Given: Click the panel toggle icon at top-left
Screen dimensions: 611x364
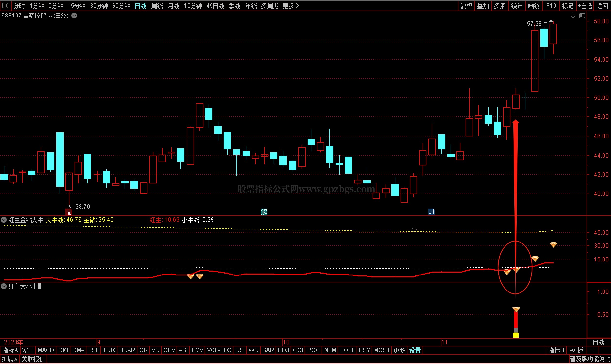Looking at the screenshot, I should click(x=5, y=5).
